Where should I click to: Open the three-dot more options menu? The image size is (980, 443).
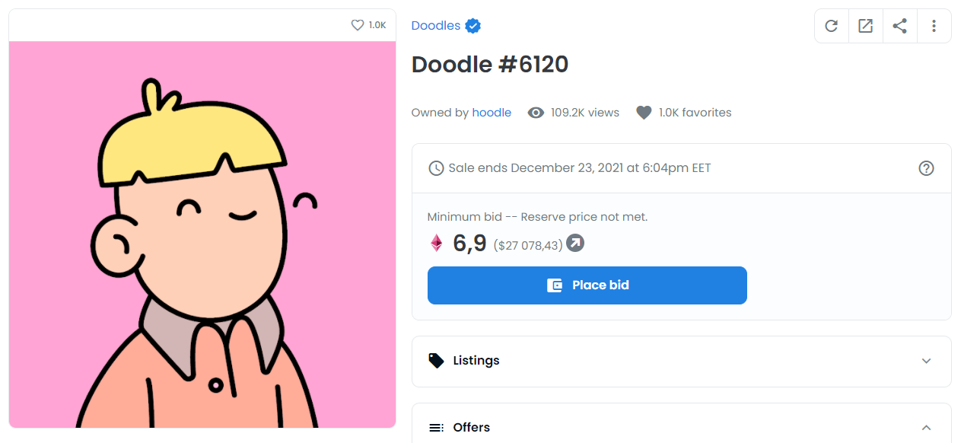pyautogui.click(x=934, y=26)
